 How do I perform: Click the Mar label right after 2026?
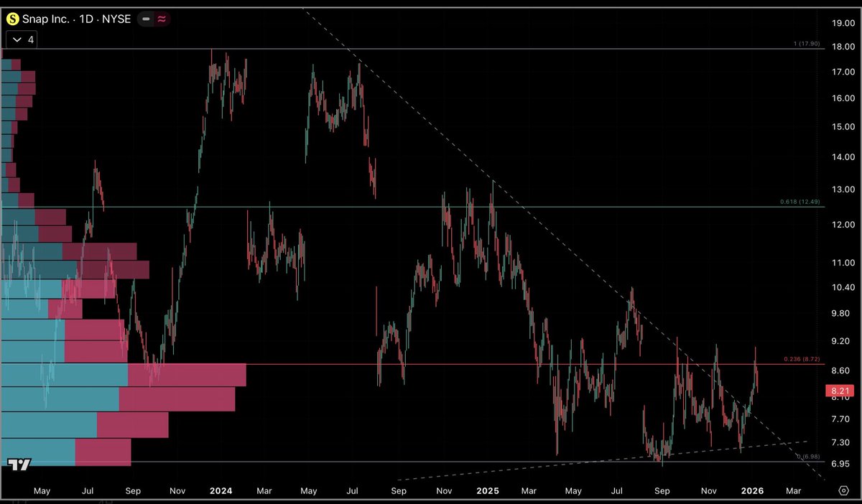coord(794,491)
